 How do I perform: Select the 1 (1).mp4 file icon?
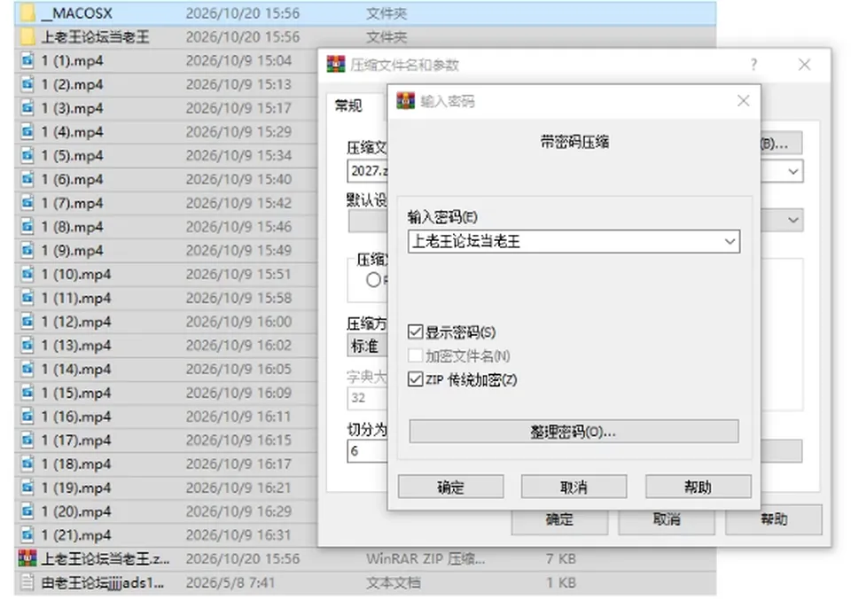point(27,60)
